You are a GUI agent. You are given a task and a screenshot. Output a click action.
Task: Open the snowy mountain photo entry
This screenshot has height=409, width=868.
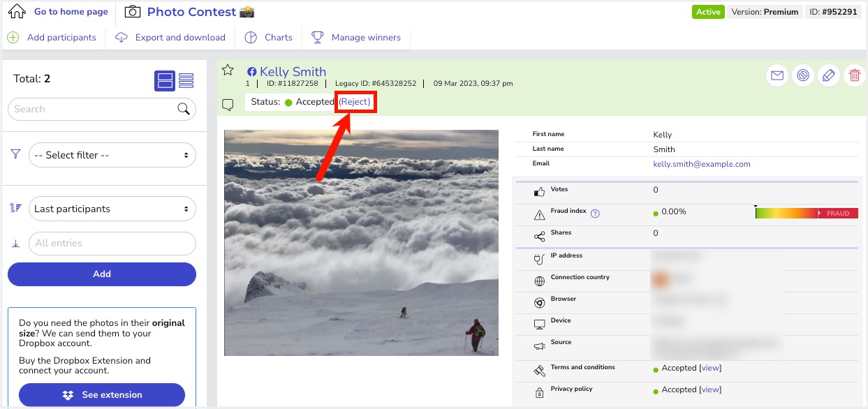tap(361, 243)
